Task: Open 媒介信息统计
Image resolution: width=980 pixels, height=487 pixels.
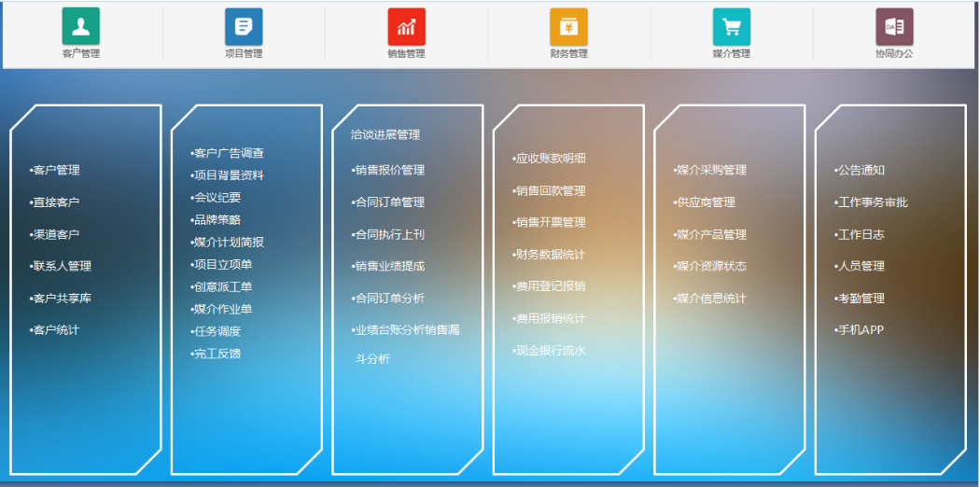Action: (x=709, y=299)
